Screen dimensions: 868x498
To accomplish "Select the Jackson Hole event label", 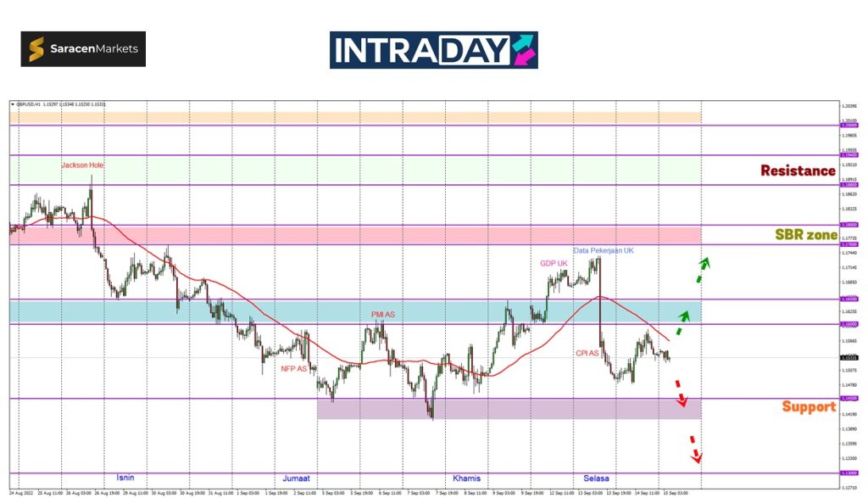I will (x=82, y=165).
